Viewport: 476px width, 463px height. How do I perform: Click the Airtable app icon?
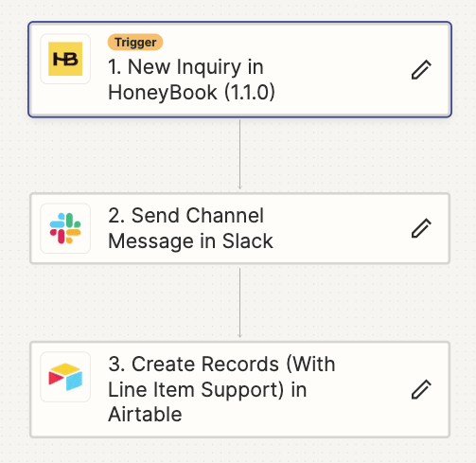(65, 377)
